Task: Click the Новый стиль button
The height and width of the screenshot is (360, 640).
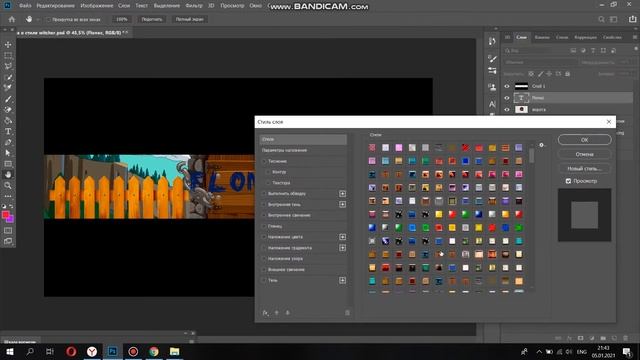Action: tap(584, 169)
